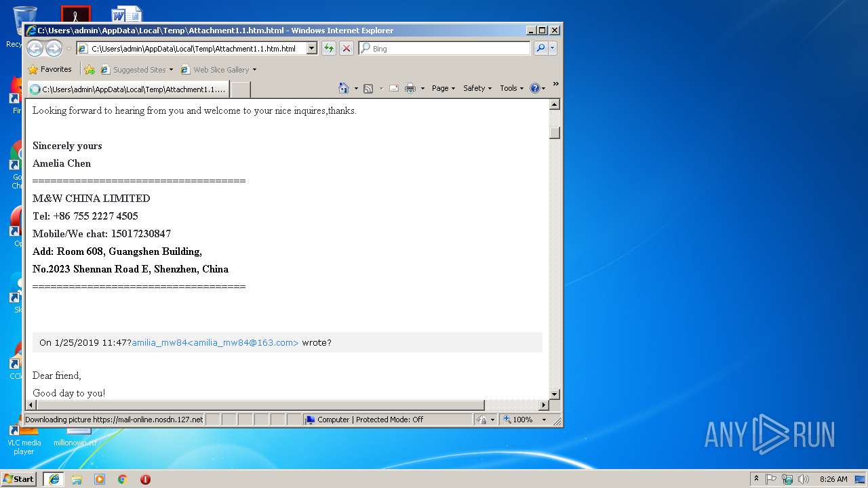Open the Chrome taskbar icon
This screenshot has height=488, width=868.
point(123,479)
